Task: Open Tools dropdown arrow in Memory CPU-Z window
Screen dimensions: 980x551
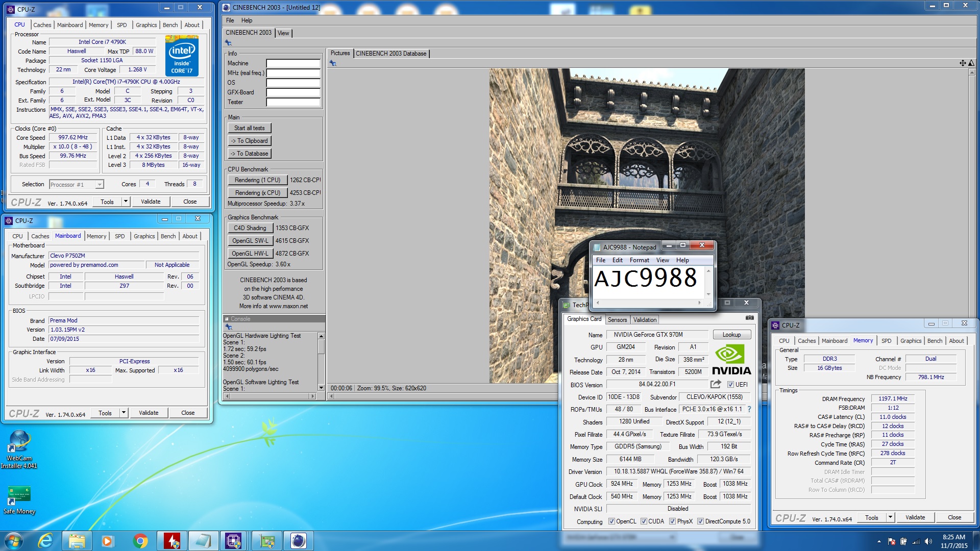Action: click(x=890, y=517)
